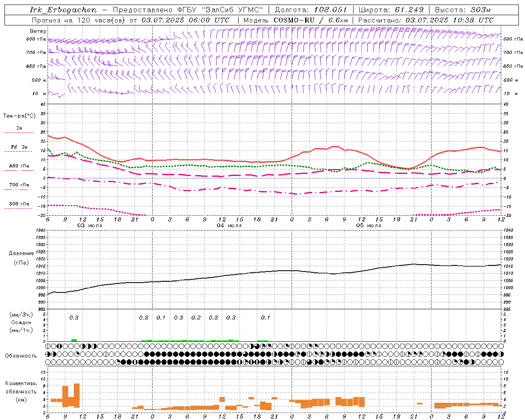
Task: Click the -20 value on right temperature axis
Action: (x=507, y=215)
